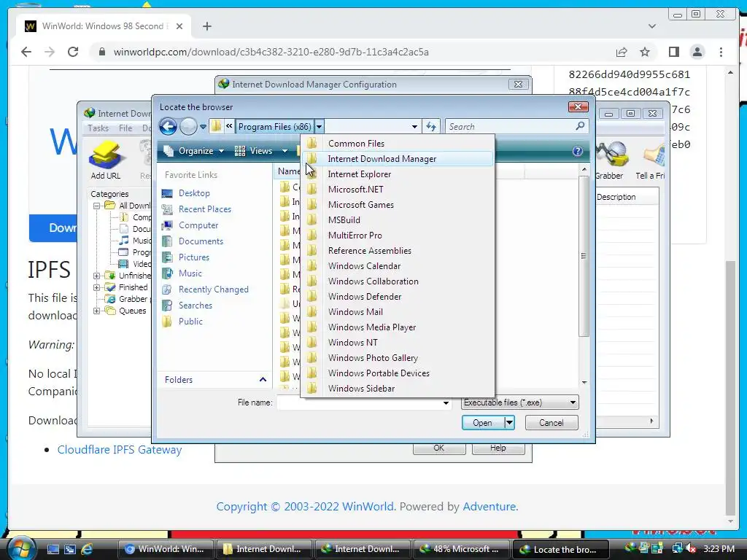
Task: Choose Windows Photo Gallery entry
Action: (398, 357)
